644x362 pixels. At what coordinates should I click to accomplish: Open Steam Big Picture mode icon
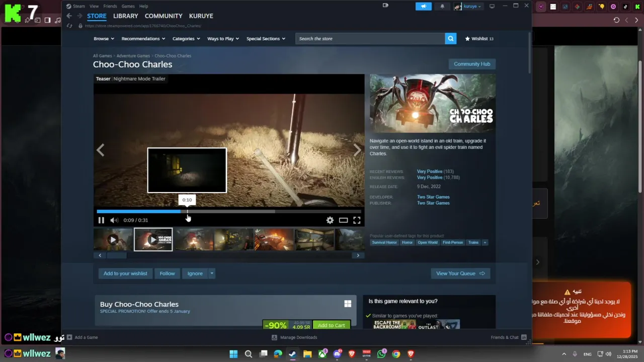point(492,6)
